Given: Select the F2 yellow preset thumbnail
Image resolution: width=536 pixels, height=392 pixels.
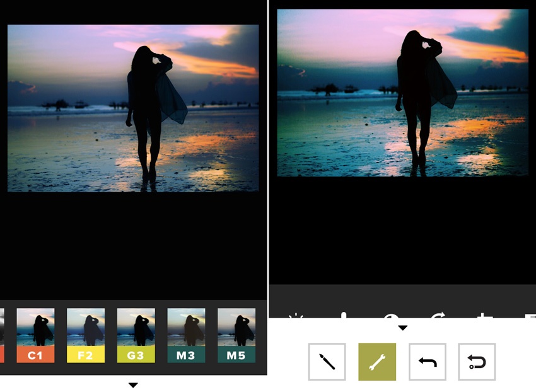Looking at the screenshot, I should pos(86,335).
